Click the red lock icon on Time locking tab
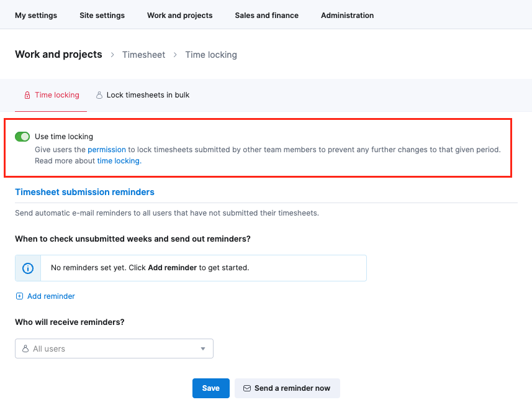Image resolution: width=532 pixels, height=415 pixels. [x=27, y=96]
